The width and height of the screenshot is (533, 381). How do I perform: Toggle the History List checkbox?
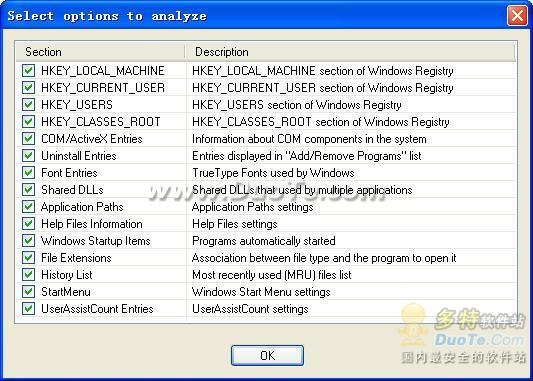(x=29, y=275)
